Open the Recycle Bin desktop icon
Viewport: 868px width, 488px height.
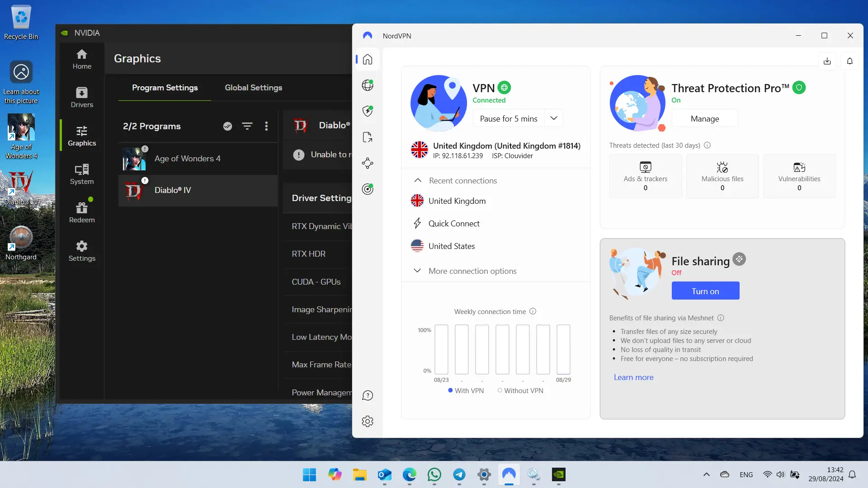click(21, 23)
